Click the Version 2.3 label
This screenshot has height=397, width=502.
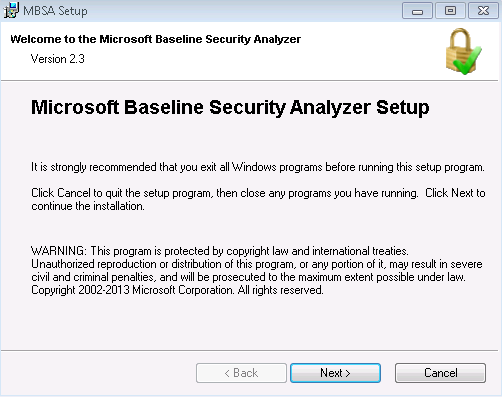pos(58,59)
